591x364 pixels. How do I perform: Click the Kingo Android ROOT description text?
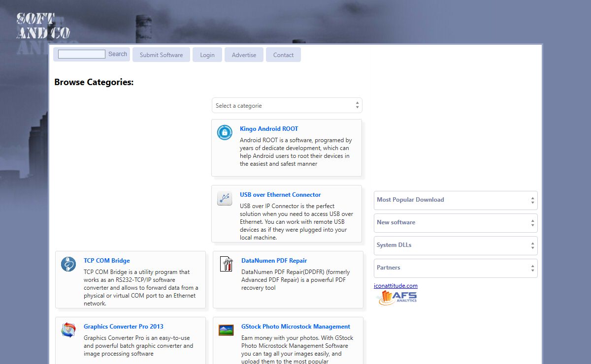tap(296, 152)
